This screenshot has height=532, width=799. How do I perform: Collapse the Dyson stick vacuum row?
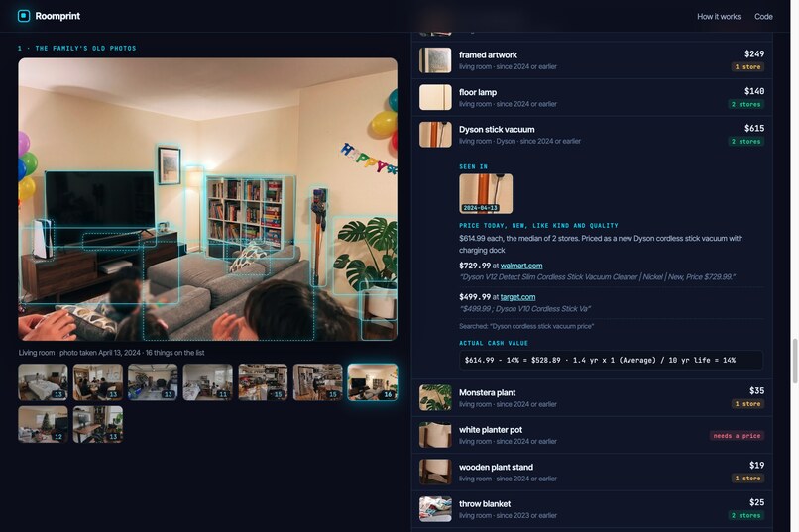click(592, 135)
